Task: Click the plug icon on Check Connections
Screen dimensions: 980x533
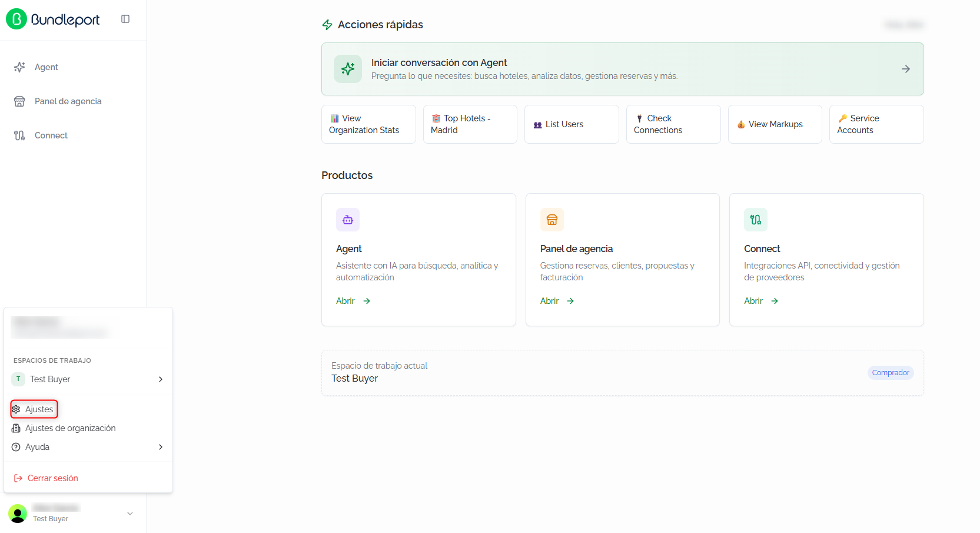Action: tap(640, 118)
